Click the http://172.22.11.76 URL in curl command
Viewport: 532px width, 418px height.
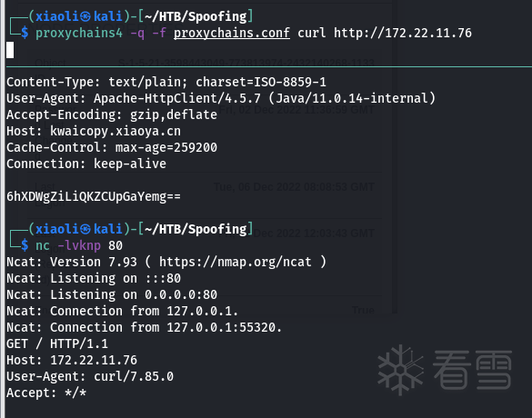[x=403, y=34]
